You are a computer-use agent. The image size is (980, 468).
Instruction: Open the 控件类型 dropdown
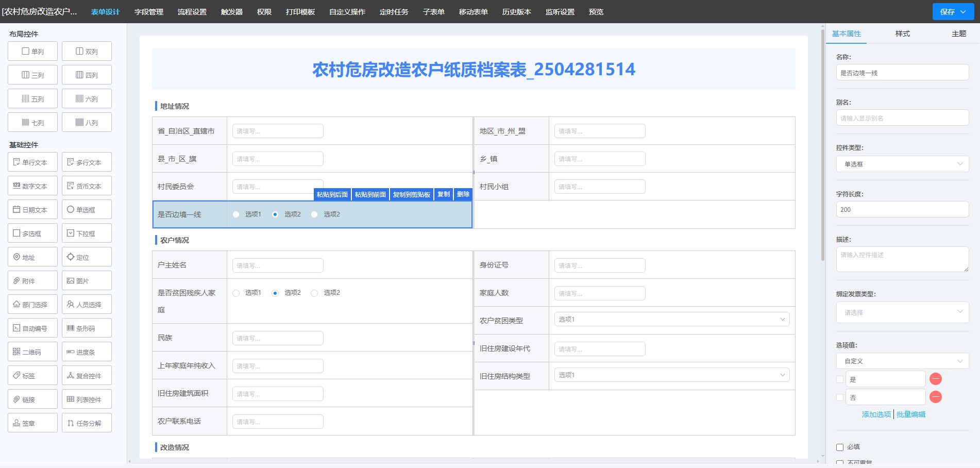click(902, 164)
